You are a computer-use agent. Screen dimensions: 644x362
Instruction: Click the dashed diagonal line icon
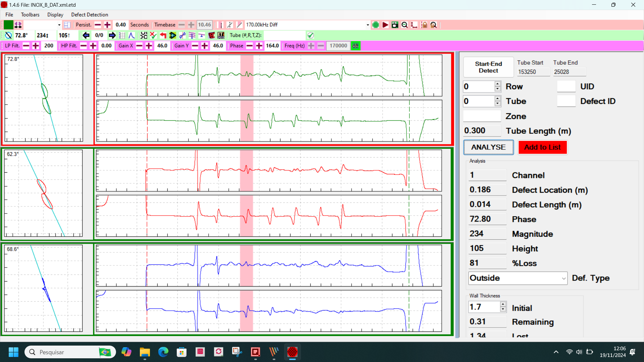coord(230,25)
